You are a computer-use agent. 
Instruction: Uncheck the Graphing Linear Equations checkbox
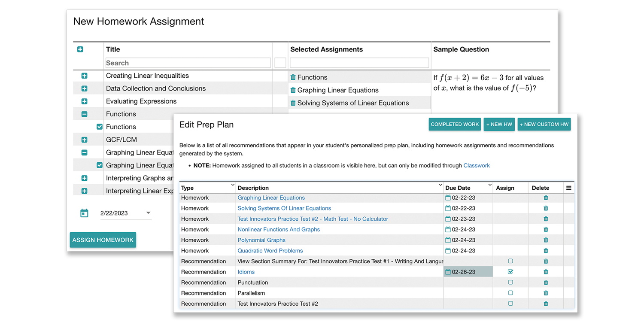(100, 165)
